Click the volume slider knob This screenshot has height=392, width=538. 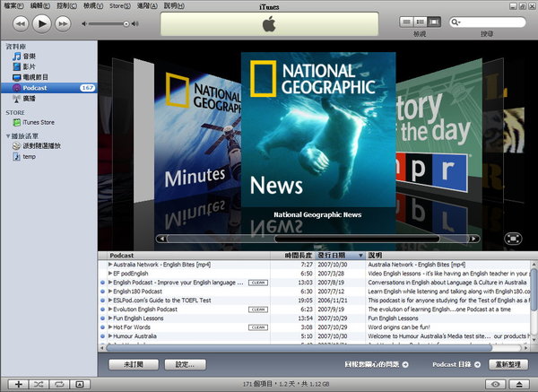pos(126,23)
